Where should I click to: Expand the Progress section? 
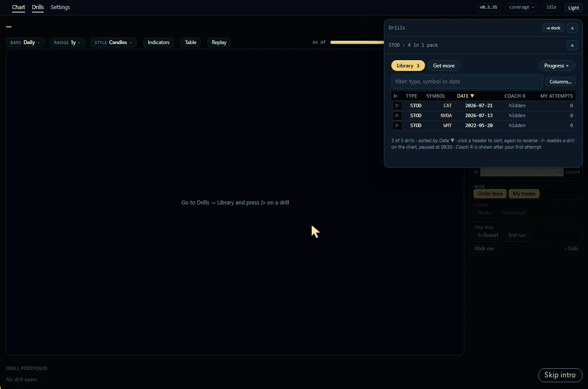[x=557, y=66]
